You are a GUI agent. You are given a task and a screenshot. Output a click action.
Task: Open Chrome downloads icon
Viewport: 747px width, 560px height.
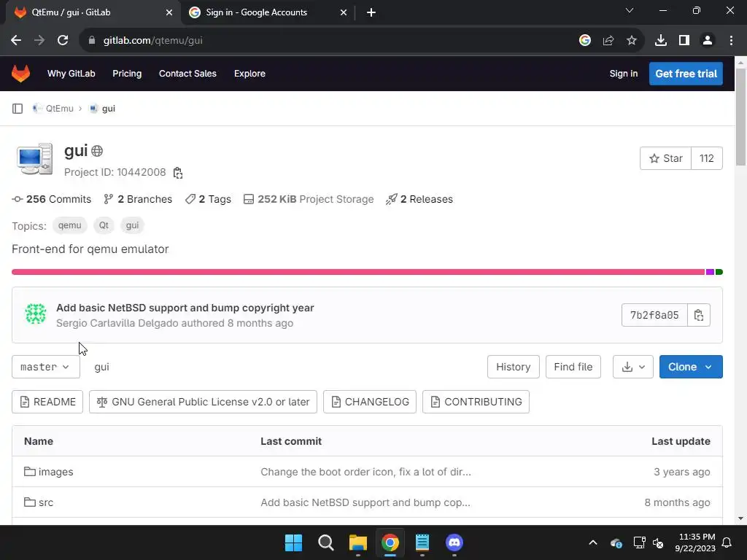click(661, 41)
